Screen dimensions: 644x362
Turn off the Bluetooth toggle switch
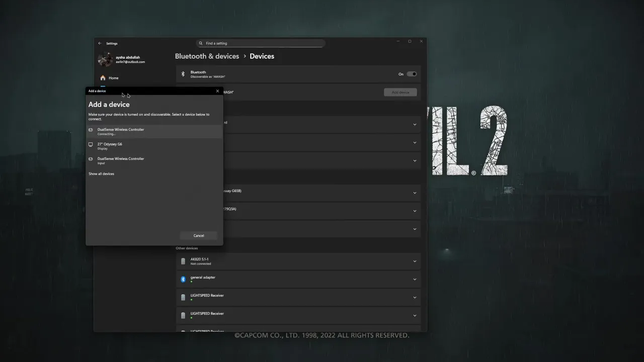412,74
